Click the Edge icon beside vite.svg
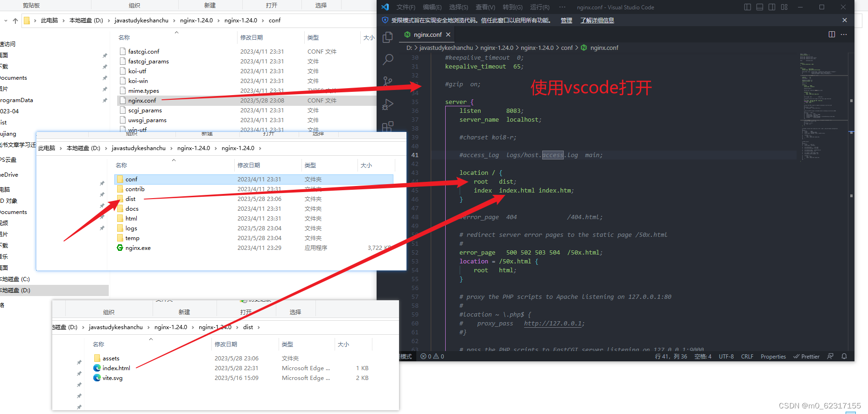This screenshot has width=868, height=414. (97, 378)
